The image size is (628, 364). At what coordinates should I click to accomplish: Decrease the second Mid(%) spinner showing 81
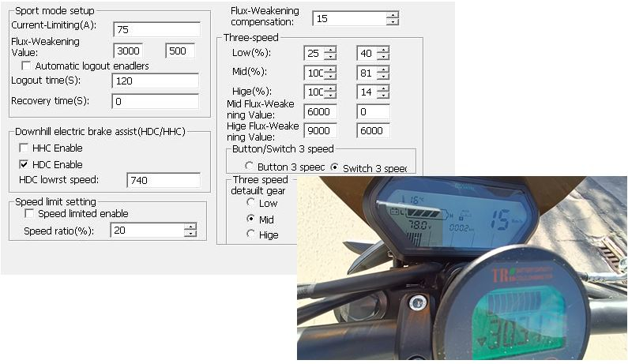(383, 76)
